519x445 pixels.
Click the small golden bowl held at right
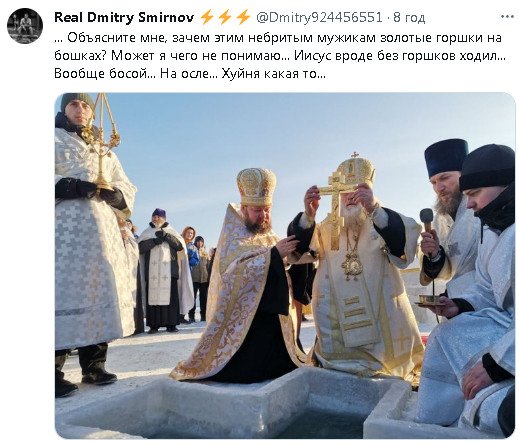(x=429, y=299)
